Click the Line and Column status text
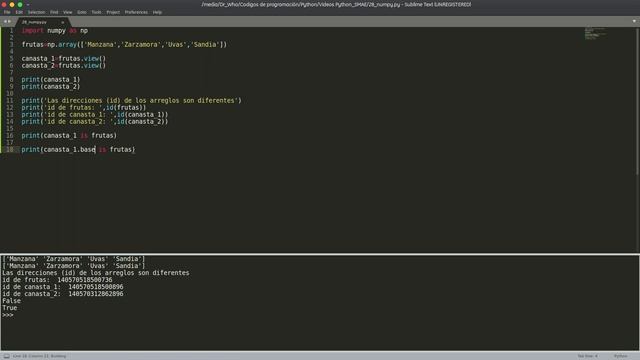This screenshot has width=640, height=360. point(39,356)
